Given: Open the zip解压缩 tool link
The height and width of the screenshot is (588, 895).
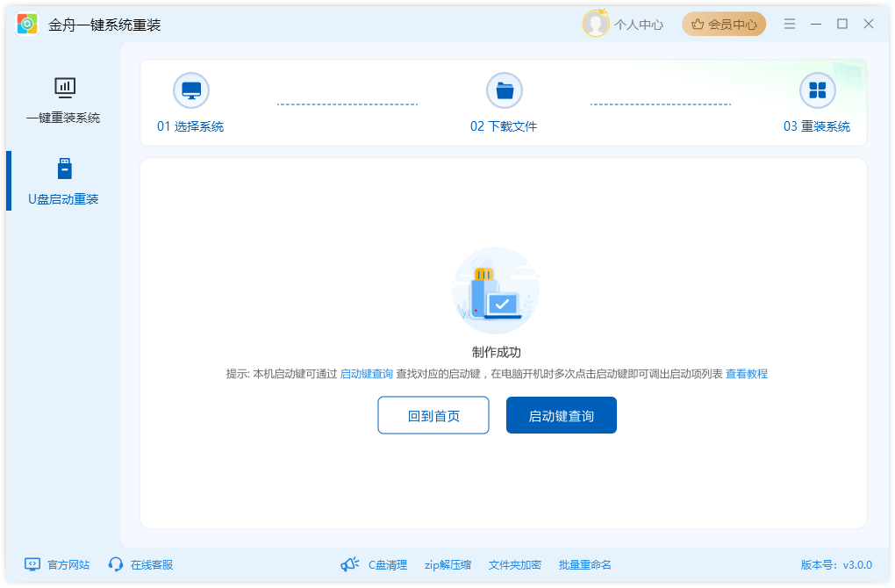Looking at the screenshot, I should pyautogui.click(x=447, y=564).
